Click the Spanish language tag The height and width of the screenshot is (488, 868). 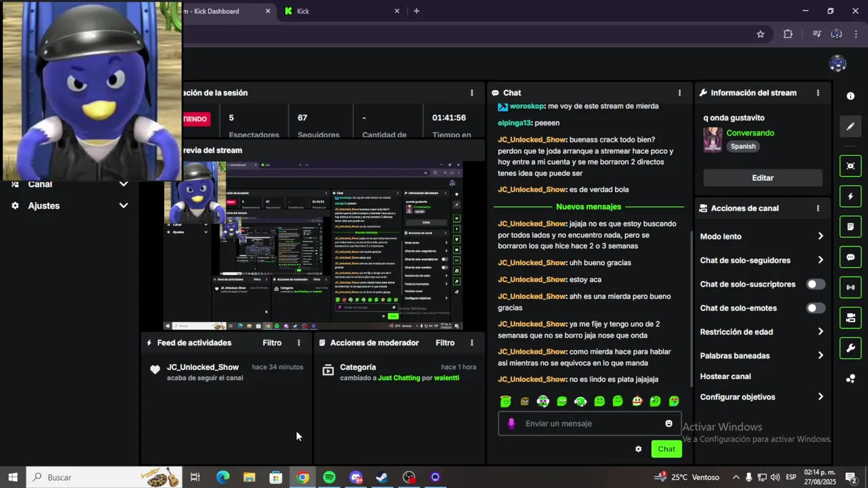click(x=743, y=146)
